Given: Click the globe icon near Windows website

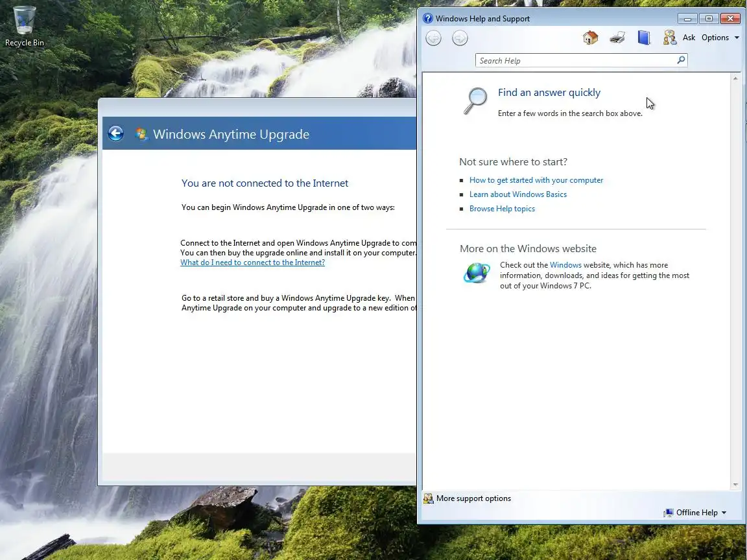Looking at the screenshot, I should point(477,273).
